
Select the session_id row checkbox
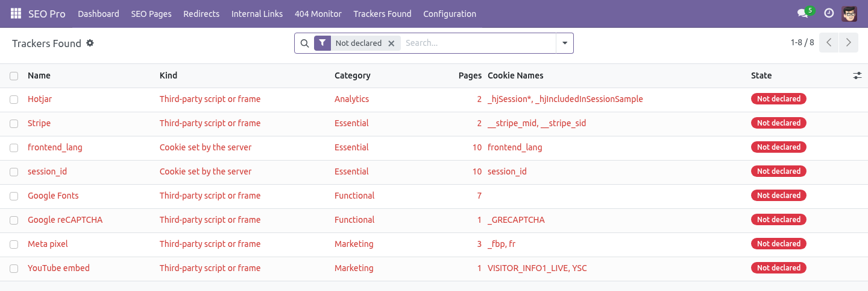pyautogui.click(x=14, y=171)
